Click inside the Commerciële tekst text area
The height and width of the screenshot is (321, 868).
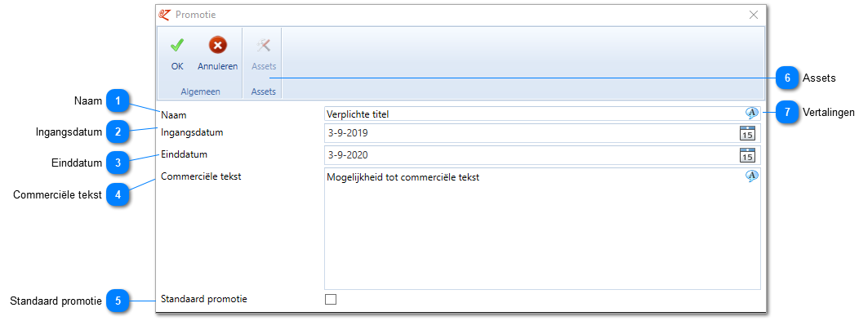(542, 229)
